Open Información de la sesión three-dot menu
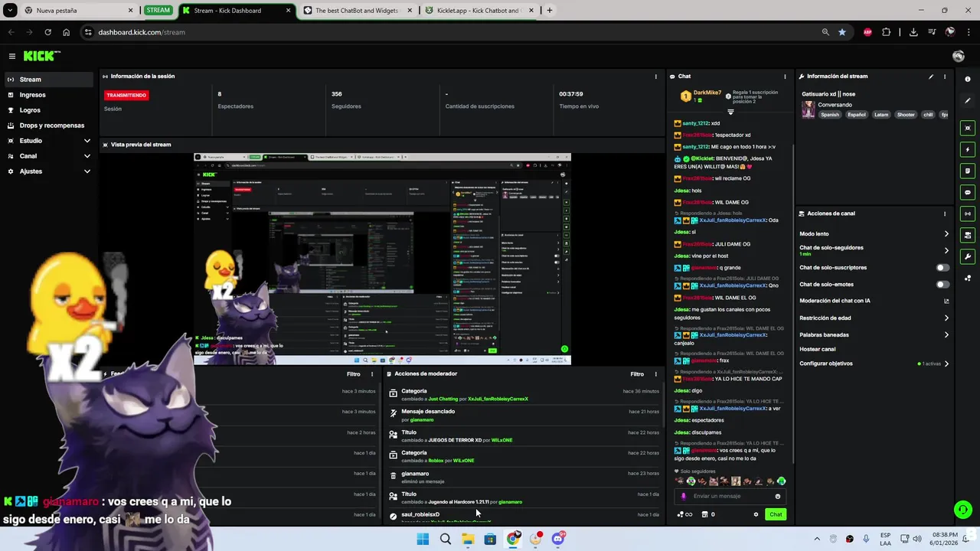Image resolution: width=980 pixels, height=551 pixels. (x=655, y=77)
